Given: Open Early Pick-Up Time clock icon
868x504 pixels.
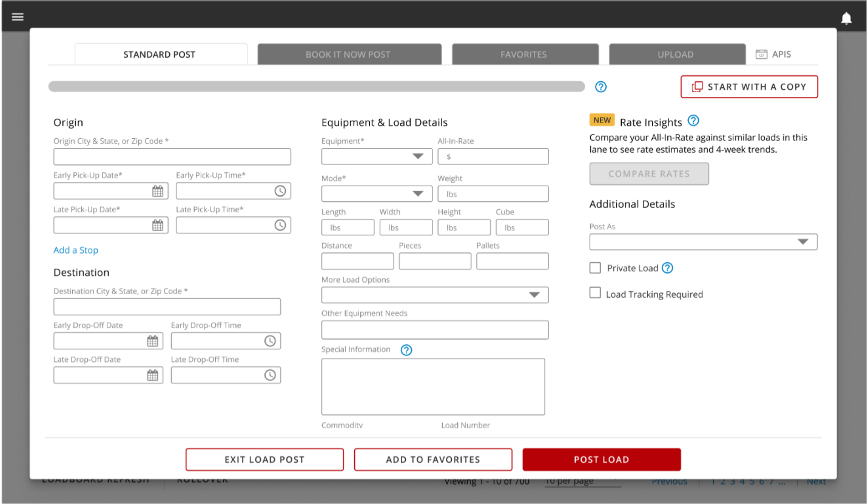Looking at the screenshot, I should [280, 191].
